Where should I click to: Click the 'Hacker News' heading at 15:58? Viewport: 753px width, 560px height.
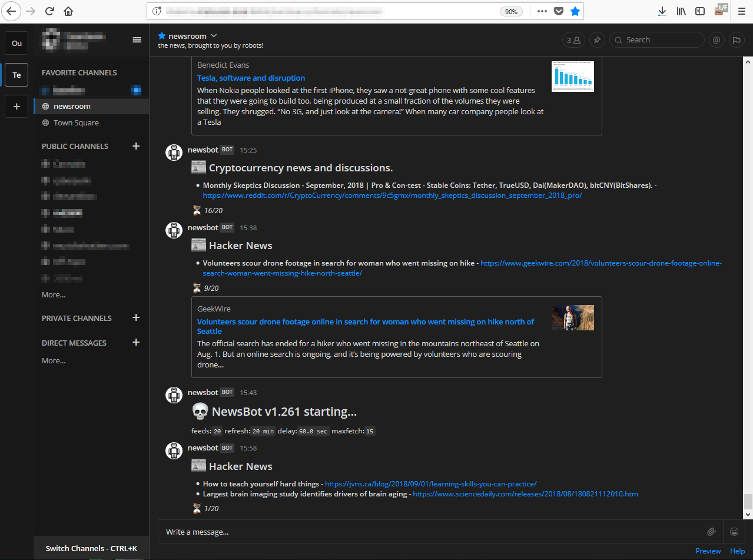click(x=240, y=466)
